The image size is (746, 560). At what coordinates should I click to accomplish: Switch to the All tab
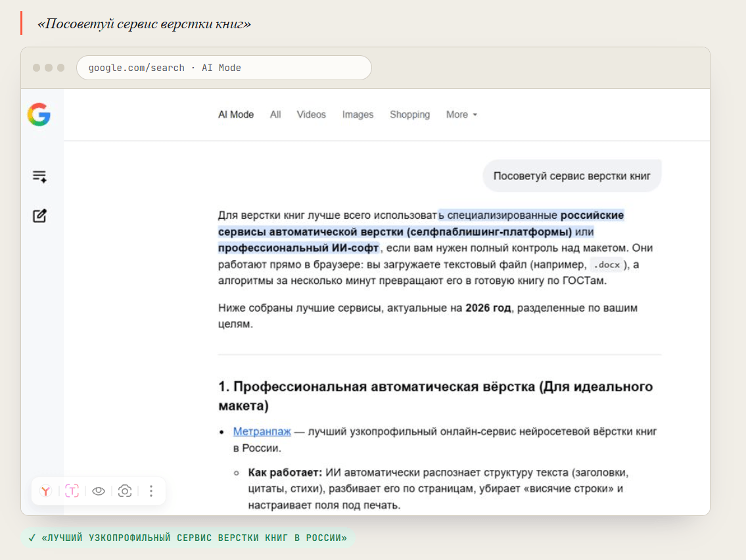click(275, 114)
